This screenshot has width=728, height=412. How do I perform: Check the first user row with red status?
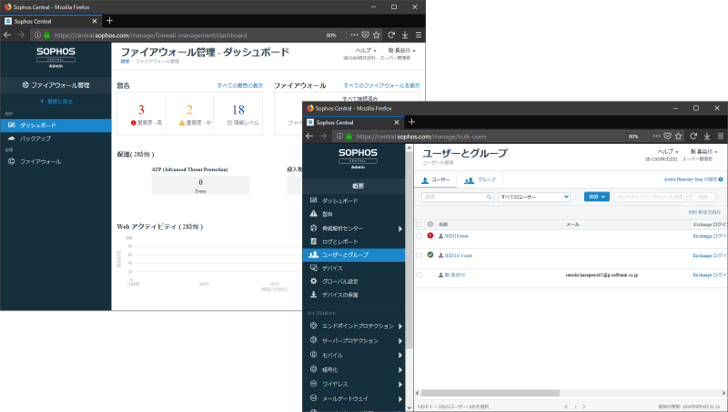419,236
